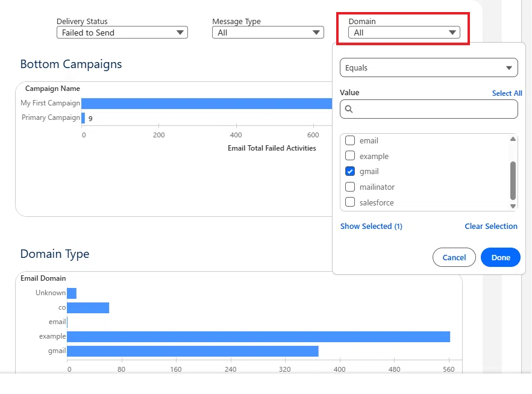The height and width of the screenshot is (394, 532).
Task: Open the Failed to Send dropdown
Action: coord(122,33)
